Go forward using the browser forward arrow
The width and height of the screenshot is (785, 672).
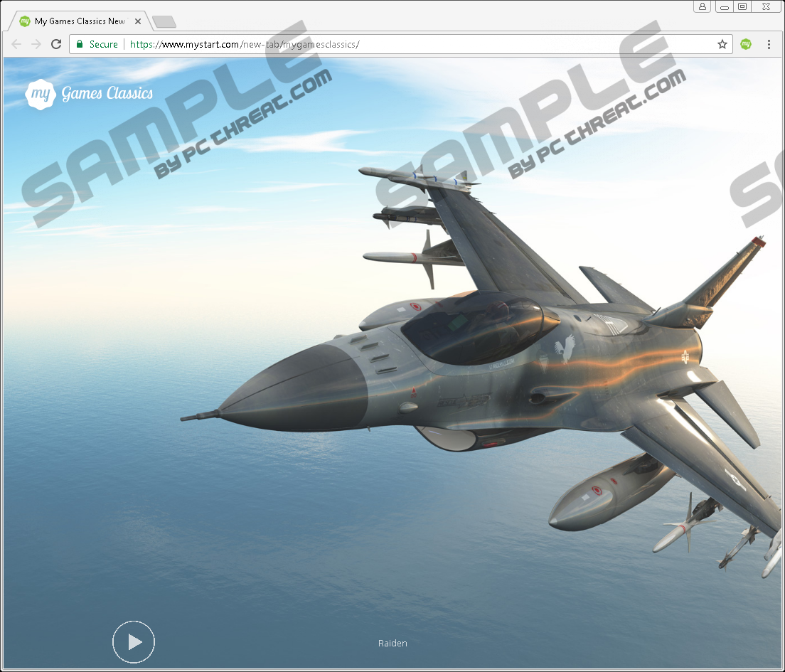click(36, 44)
